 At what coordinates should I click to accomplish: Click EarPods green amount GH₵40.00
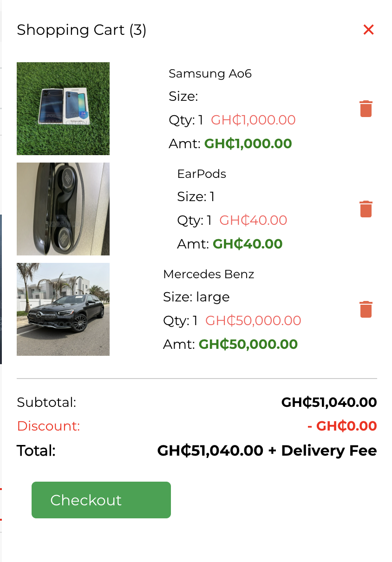point(248,244)
